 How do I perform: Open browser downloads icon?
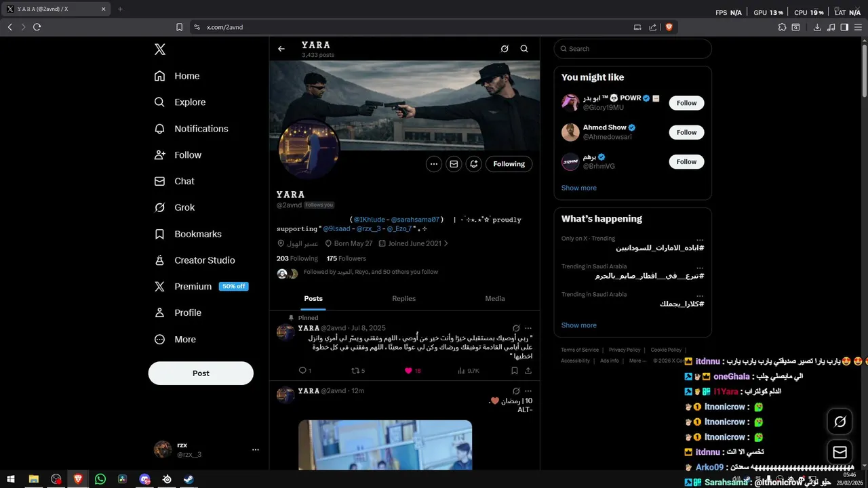[x=817, y=27]
